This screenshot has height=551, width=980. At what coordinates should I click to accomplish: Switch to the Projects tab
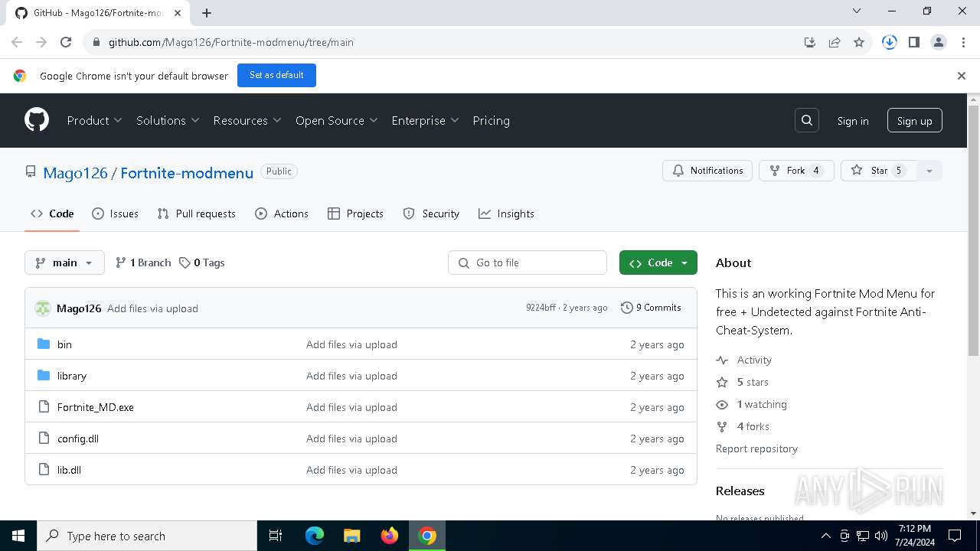(x=355, y=214)
